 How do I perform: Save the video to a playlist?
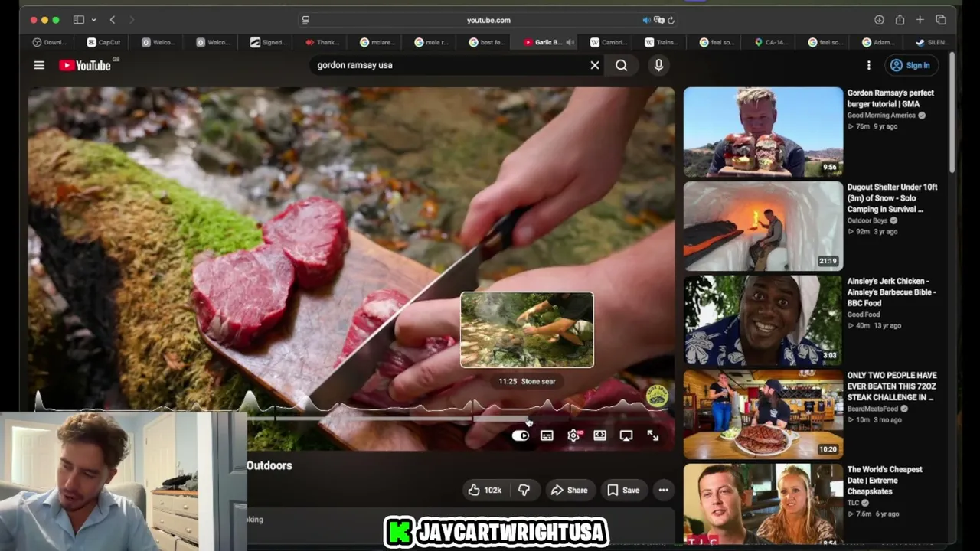(623, 490)
